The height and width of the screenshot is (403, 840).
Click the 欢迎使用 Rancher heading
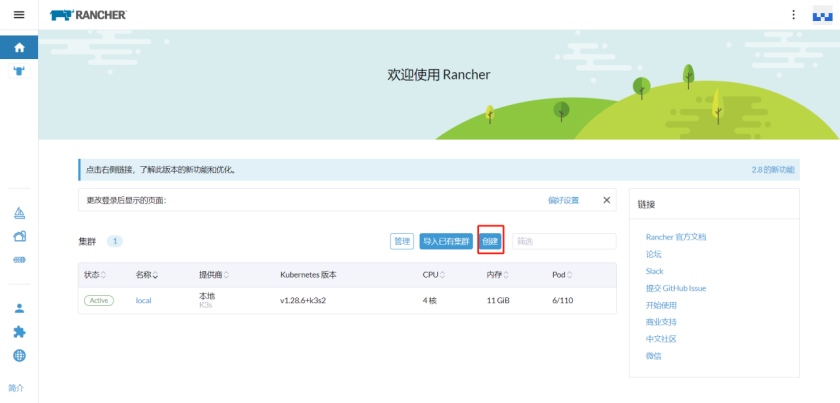[x=439, y=75]
